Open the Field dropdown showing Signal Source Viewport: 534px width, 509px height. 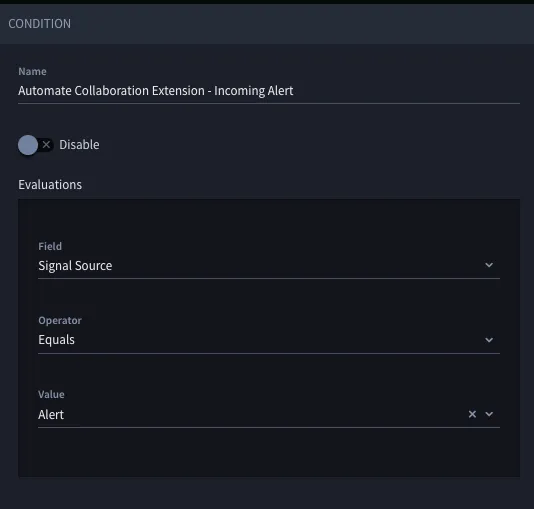pos(269,266)
